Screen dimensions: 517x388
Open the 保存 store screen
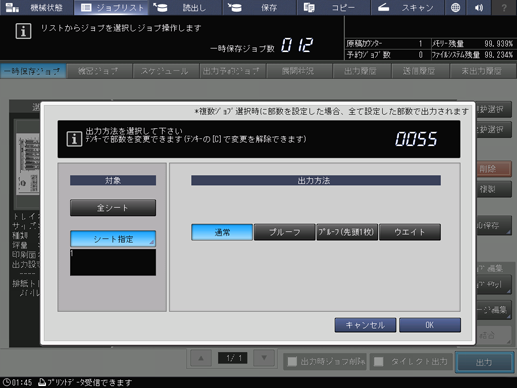point(259,7)
